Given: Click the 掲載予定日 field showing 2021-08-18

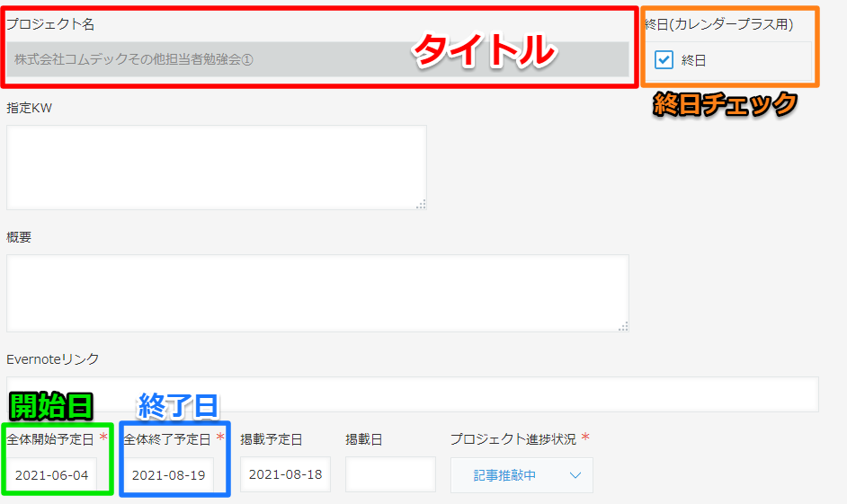Looking at the screenshot, I should click(x=285, y=474).
